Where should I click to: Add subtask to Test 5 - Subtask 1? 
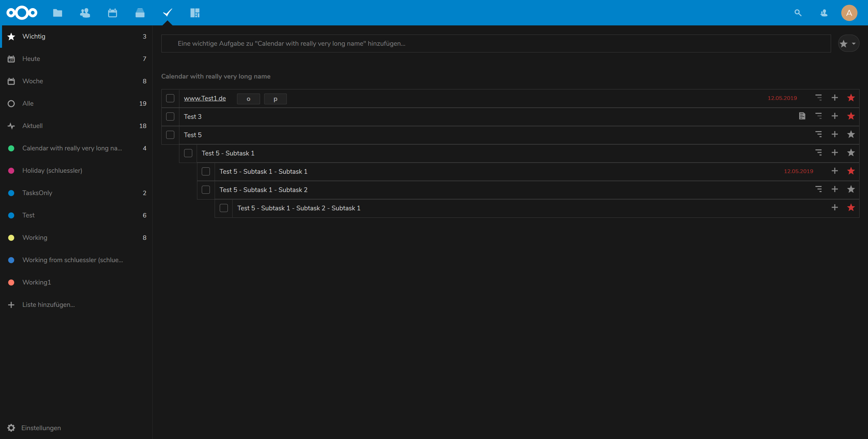click(835, 153)
